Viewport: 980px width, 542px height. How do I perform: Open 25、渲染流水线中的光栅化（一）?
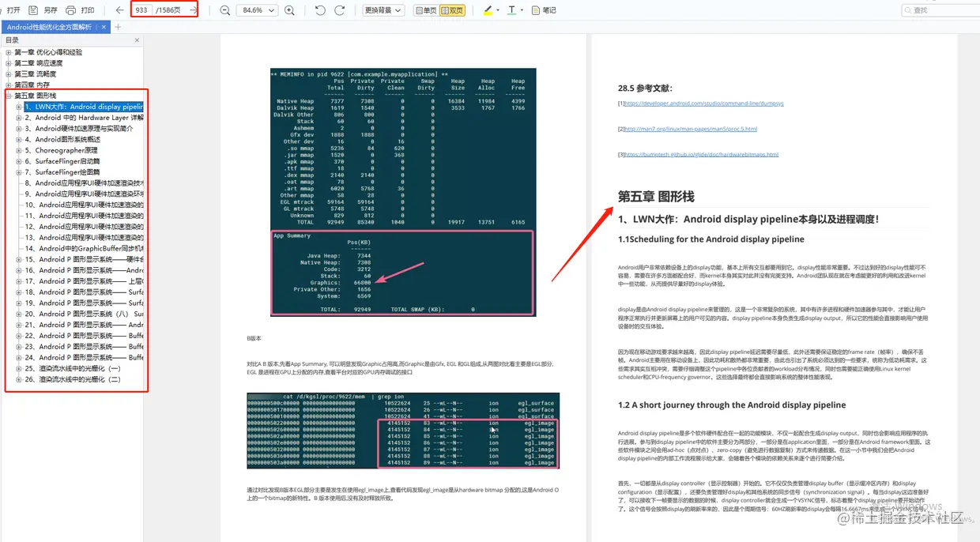(x=73, y=368)
